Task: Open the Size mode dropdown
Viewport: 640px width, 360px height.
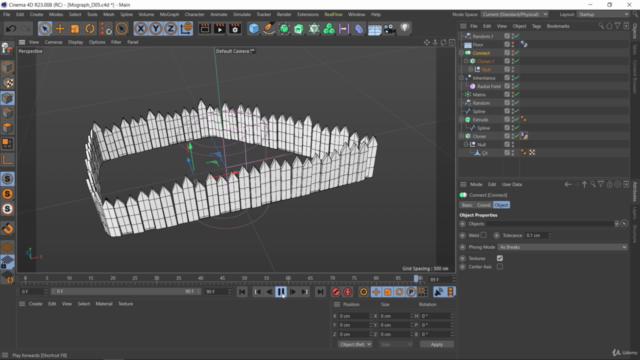Action: click(x=396, y=344)
